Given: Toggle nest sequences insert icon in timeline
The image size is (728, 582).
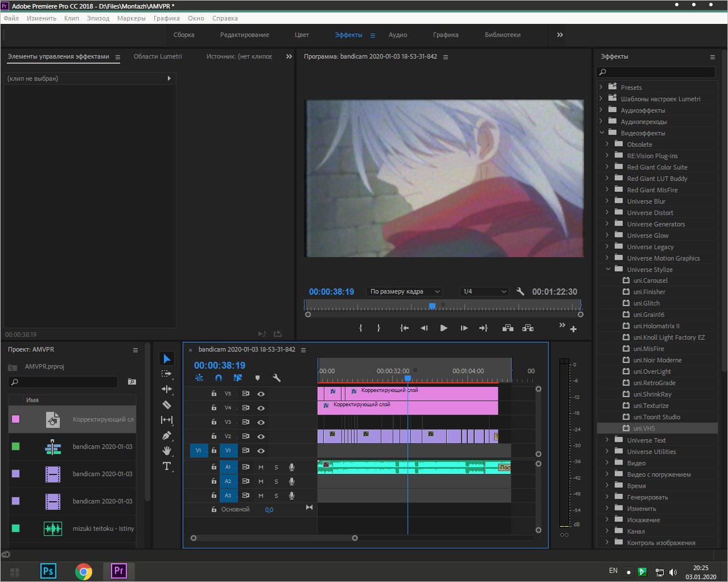Looking at the screenshot, I should [x=199, y=378].
